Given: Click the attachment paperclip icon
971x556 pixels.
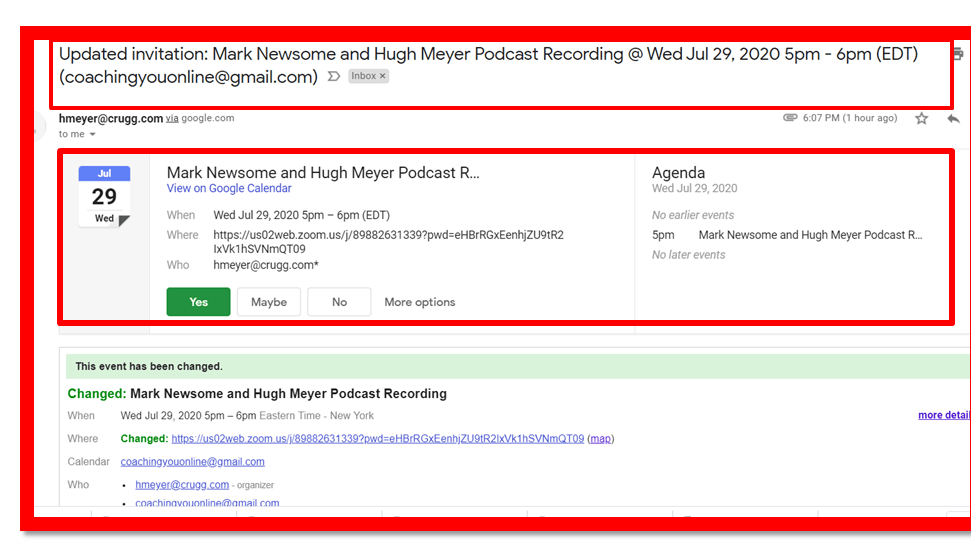Looking at the screenshot, I should pyautogui.click(x=790, y=118).
